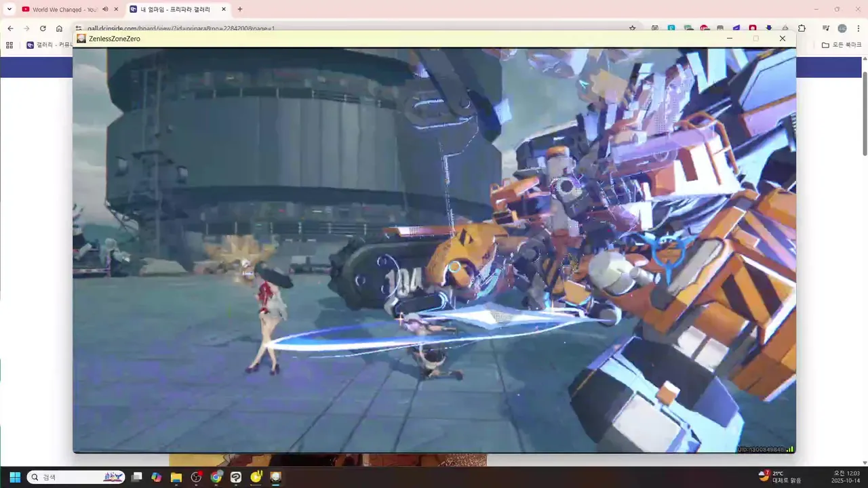Switch to Chrome via taskbar icon
Screen dimensions: 868x488
click(216, 477)
